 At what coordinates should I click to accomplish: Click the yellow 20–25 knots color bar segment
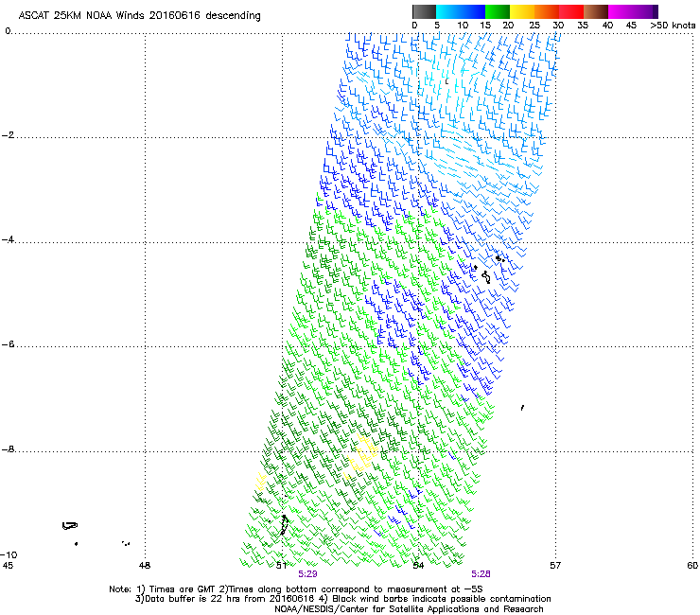point(522,11)
